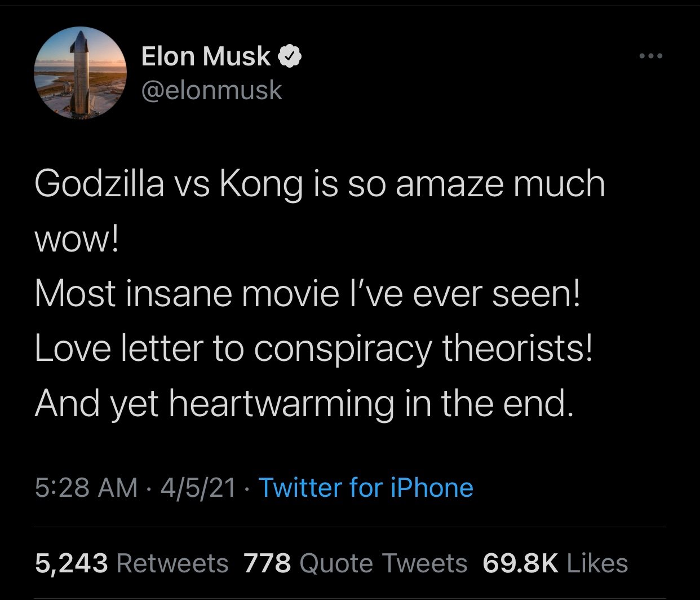Open the tweet options menu via the three dots

point(651,55)
